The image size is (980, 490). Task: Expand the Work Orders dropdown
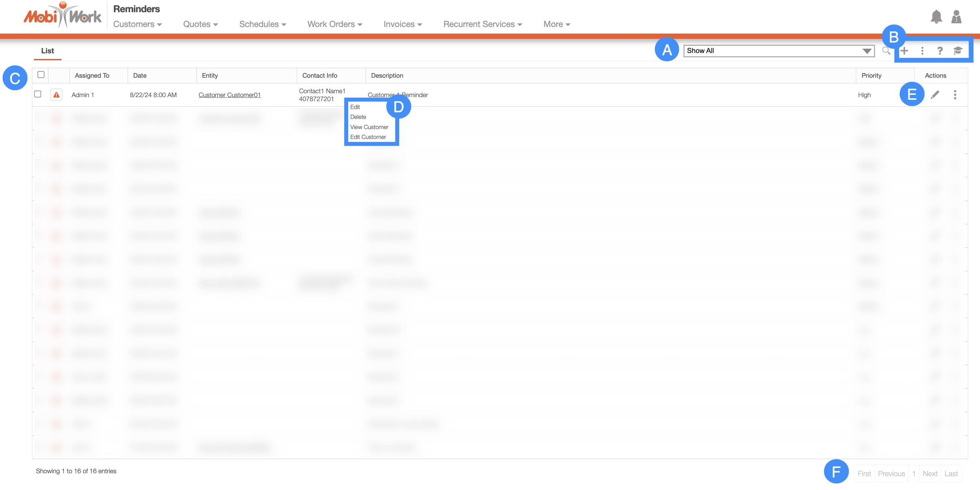[334, 24]
